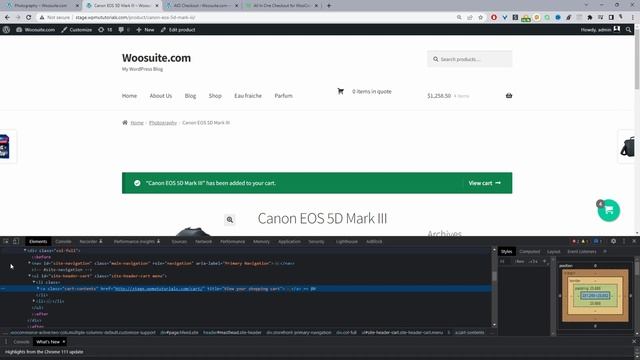Switch to the Sources DevTools tab

179,242
